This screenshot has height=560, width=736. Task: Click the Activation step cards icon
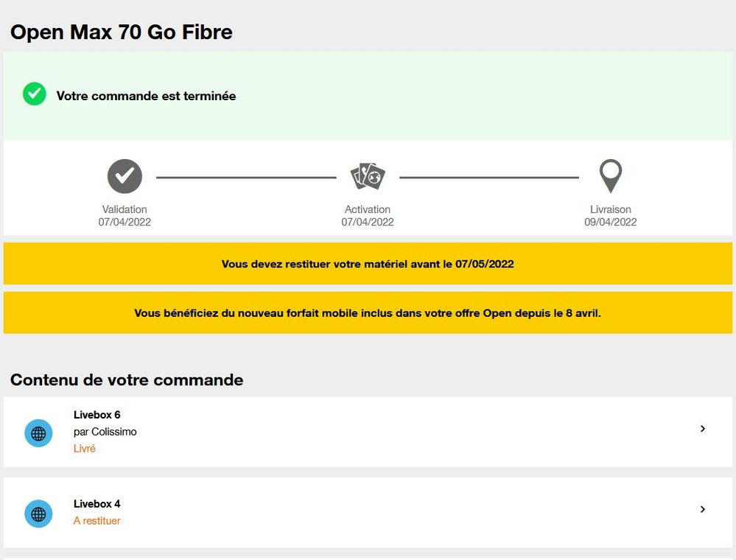[368, 177]
